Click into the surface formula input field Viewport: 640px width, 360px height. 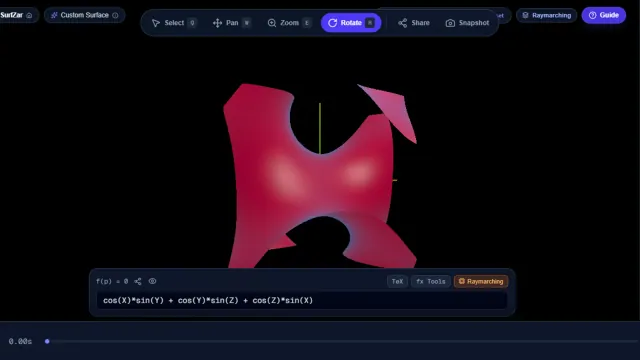[302, 300]
